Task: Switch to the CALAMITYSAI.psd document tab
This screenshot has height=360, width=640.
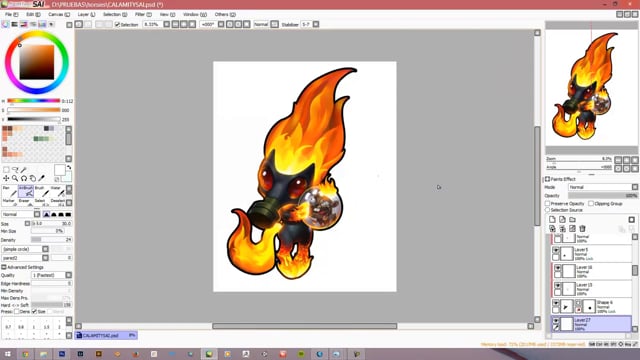Action: point(106,336)
